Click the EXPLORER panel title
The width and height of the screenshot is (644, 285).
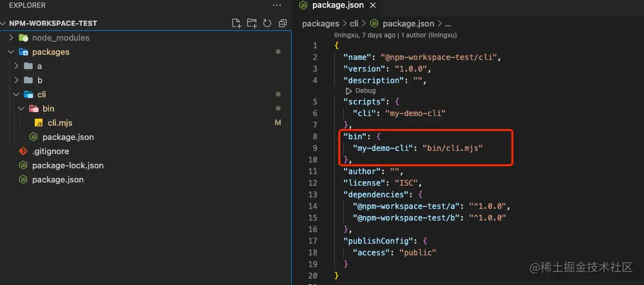click(x=27, y=5)
